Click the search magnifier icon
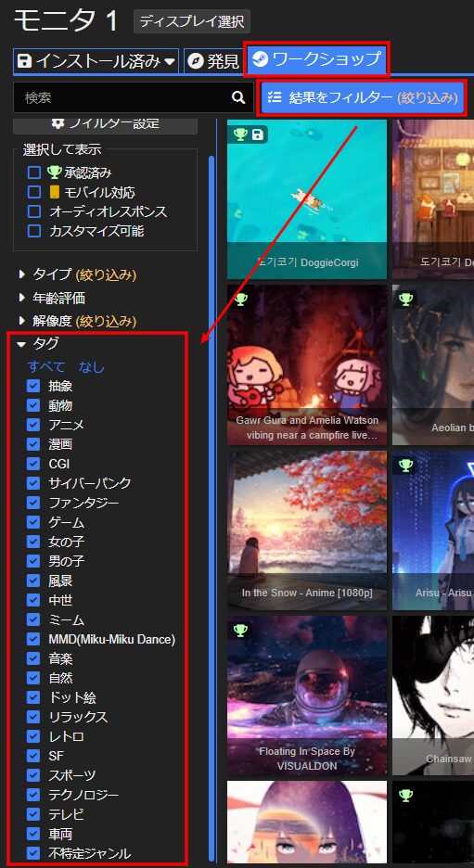This screenshot has height=868, width=474. 238,98
